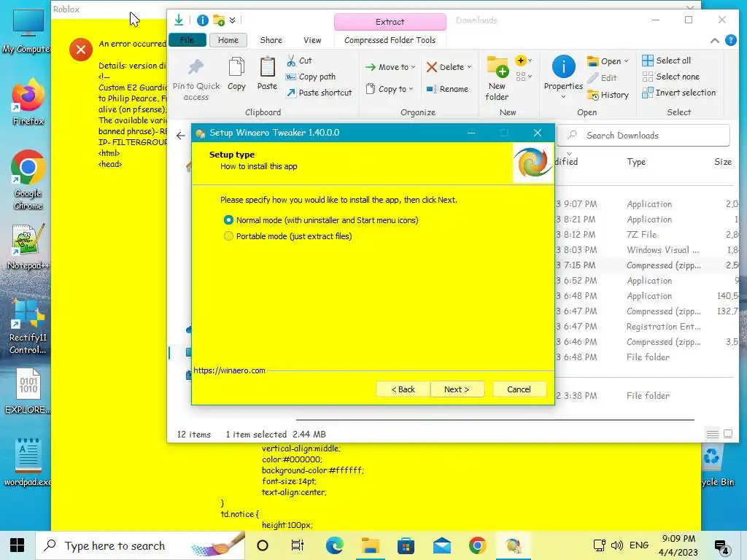Click quick access New folder icon in title bar

pos(219,20)
